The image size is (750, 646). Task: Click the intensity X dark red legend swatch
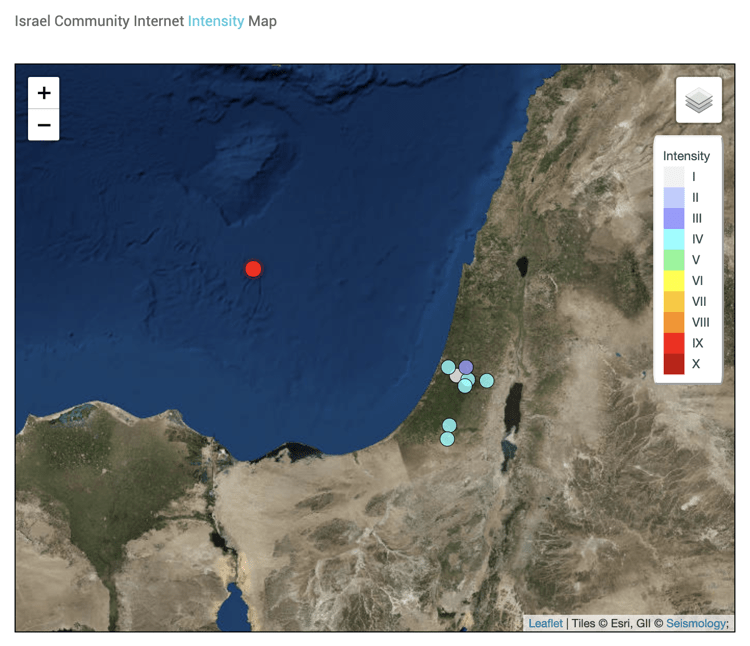(673, 364)
